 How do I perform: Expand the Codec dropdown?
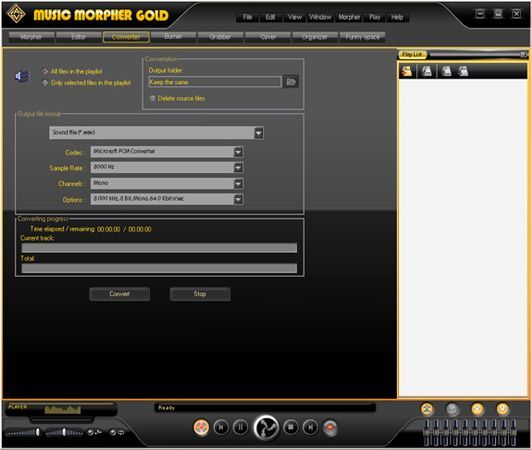[238, 152]
